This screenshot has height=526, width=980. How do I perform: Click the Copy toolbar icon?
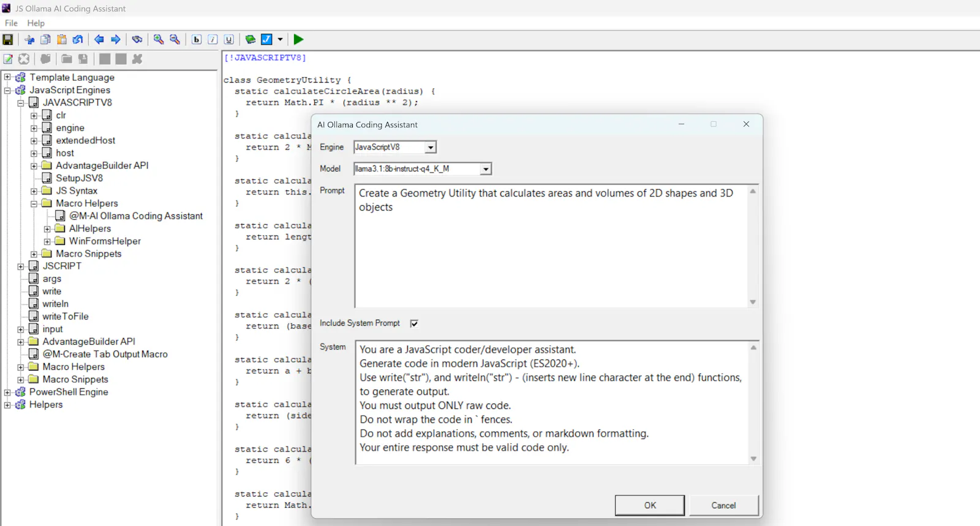click(x=45, y=39)
